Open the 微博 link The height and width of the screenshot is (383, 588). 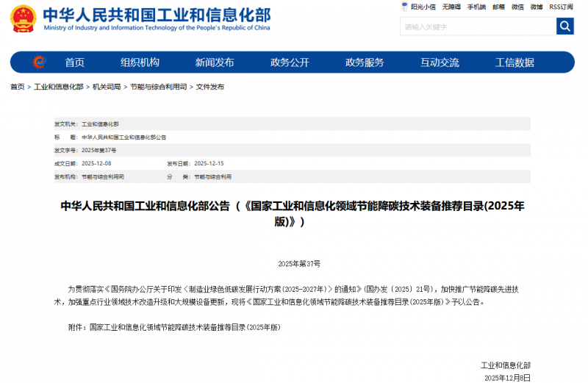(x=537, y=7)
